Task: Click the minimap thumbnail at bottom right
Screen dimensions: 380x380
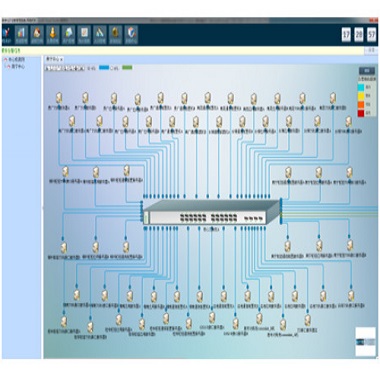Action: pyautogui.click(x=365, y=342)
